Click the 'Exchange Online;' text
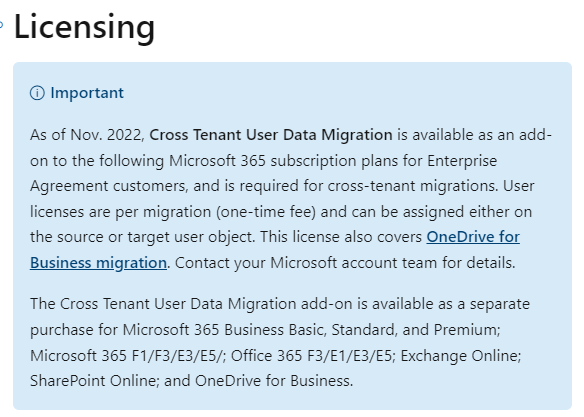The image size is (584, 417). 461,356
